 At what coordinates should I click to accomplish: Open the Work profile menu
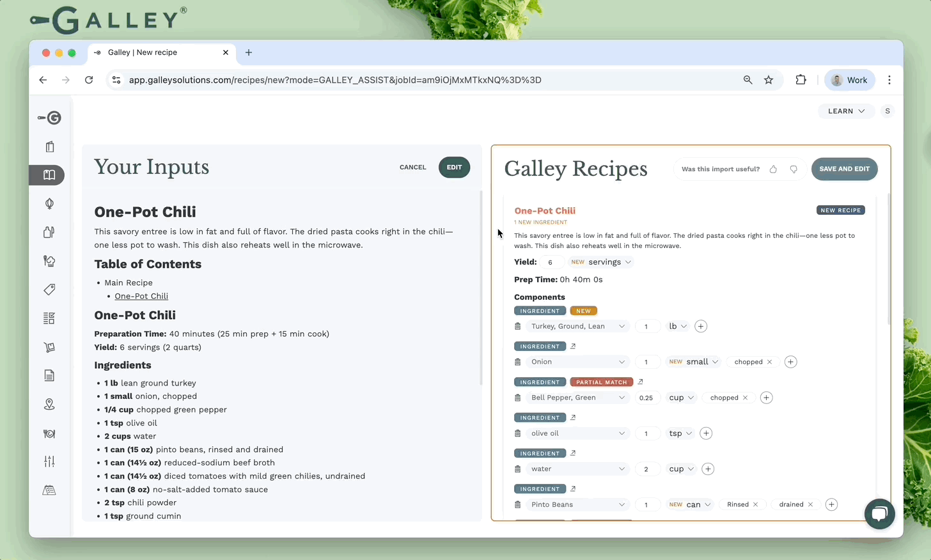(x=849, y=80)
